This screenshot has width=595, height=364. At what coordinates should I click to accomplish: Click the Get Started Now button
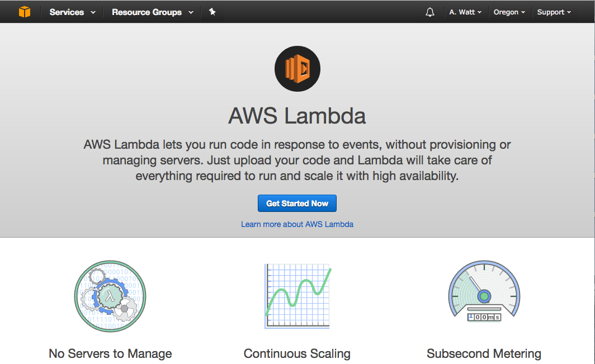click(x=297, y=204)
